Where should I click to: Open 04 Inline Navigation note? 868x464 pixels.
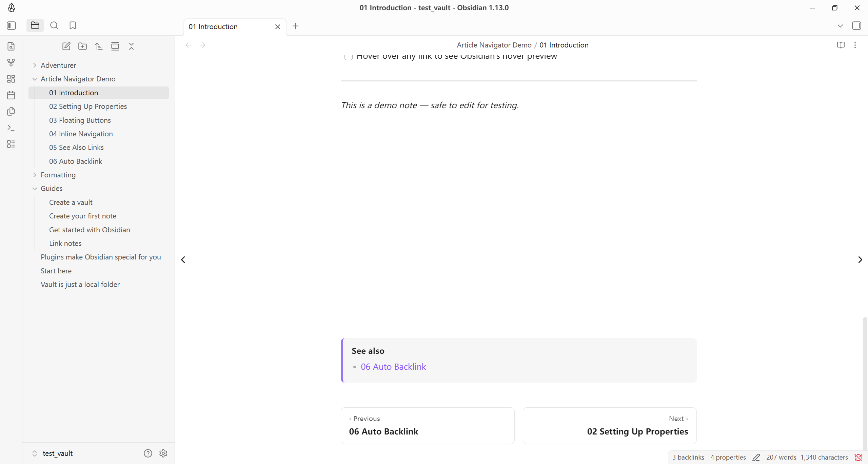[99, 134]
